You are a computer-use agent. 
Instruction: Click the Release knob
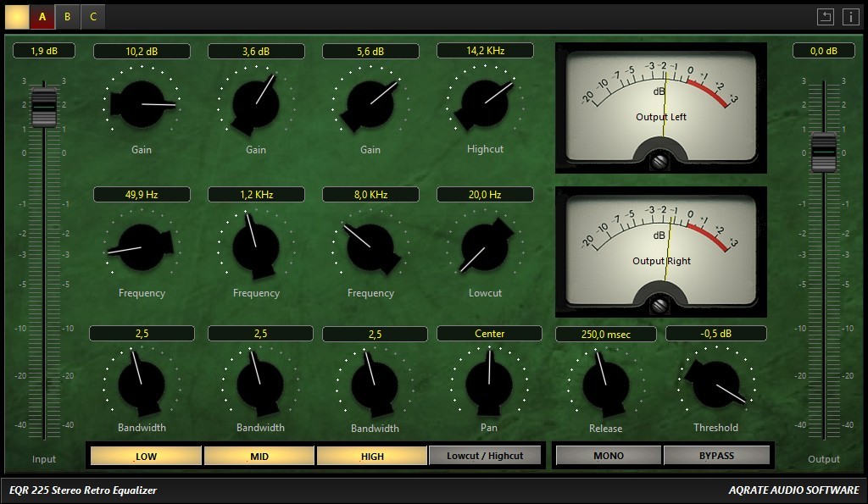pyautogui.click(x=605, y=384)
